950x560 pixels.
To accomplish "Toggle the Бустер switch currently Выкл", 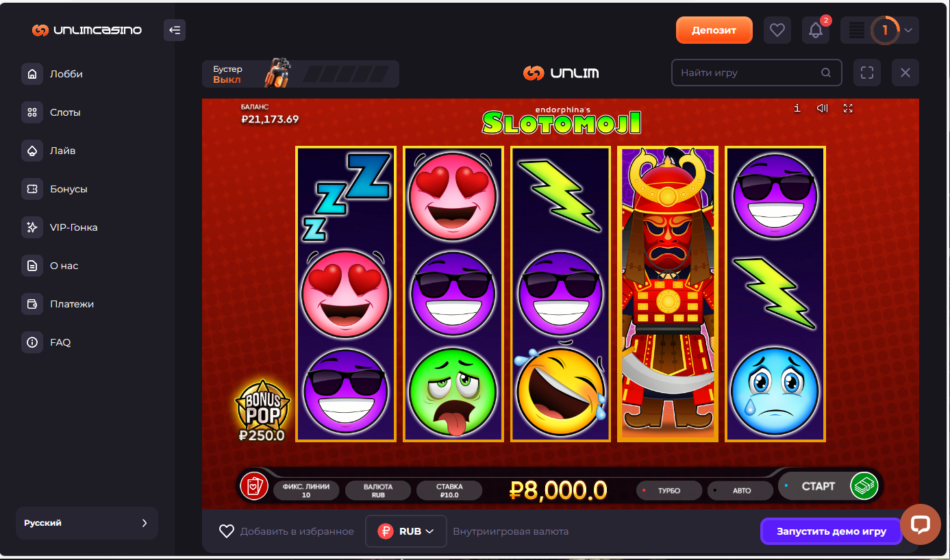I will point(301,74).
